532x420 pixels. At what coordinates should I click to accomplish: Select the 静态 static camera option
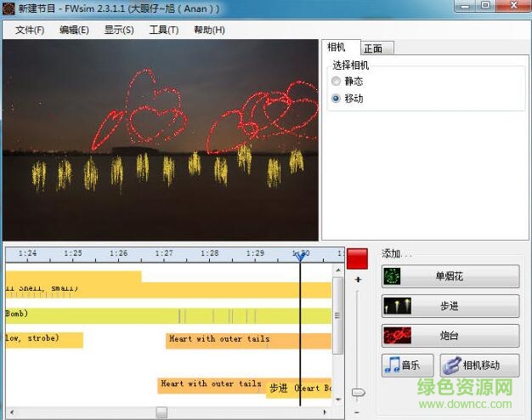click(x=337, y=82)
